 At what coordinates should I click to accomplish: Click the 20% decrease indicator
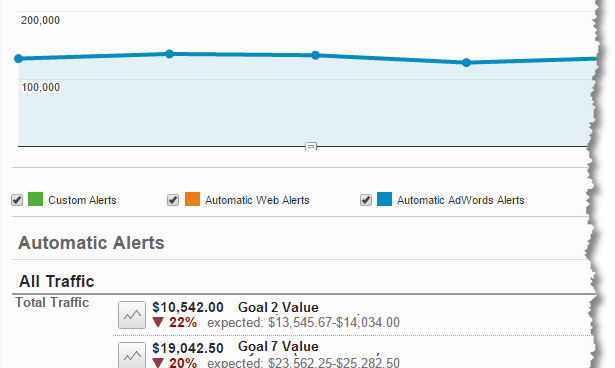pyautogui.click(x=175, y=362)
